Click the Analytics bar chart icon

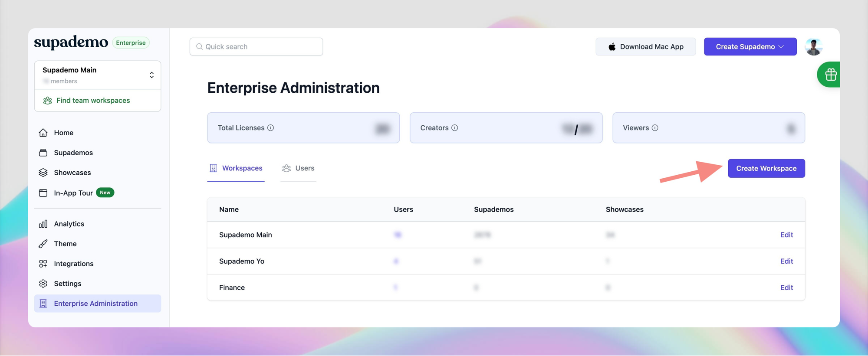(43, 224)
